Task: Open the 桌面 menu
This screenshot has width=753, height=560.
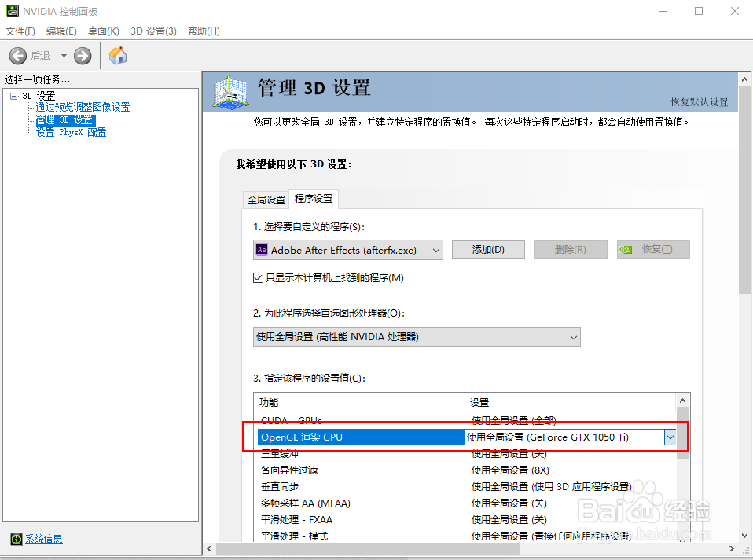Action: [103, 31]
